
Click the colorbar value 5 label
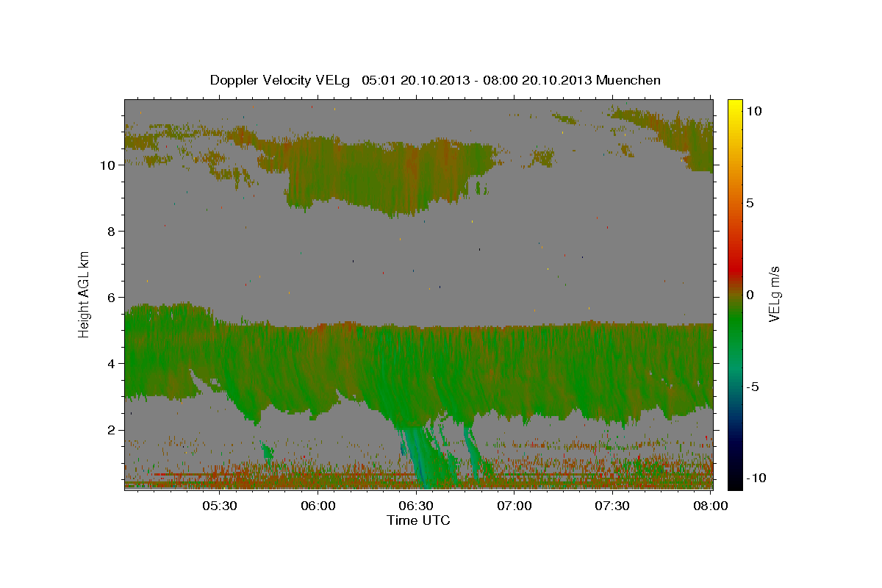pyautogui.click(x=750, y=203)
